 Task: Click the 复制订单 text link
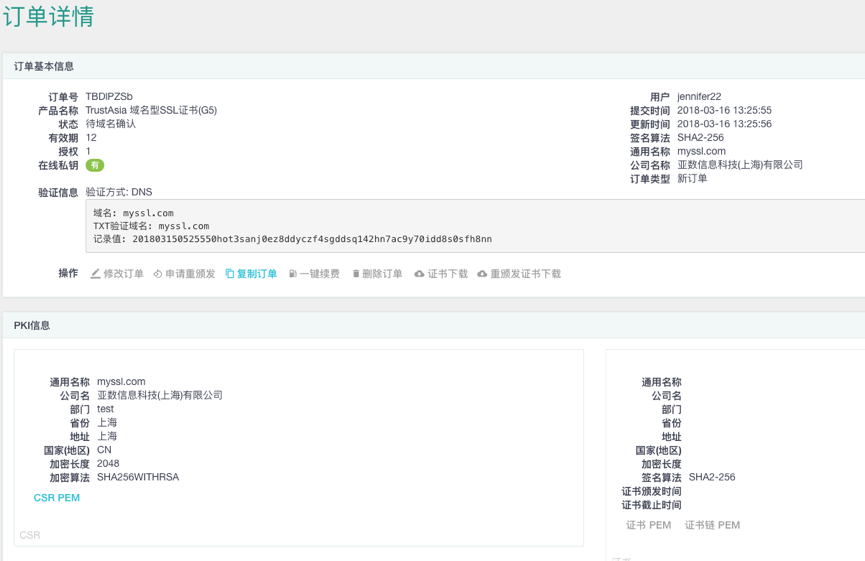(257, 274)
